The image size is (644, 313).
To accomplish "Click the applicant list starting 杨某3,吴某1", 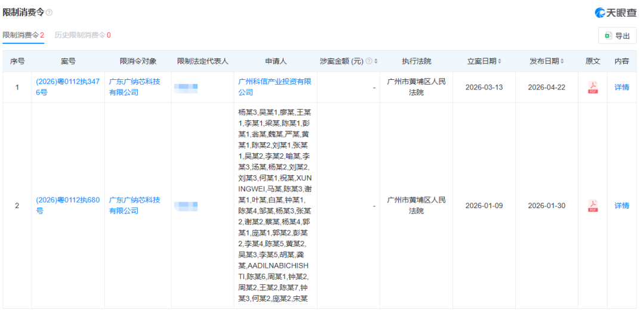I will click(x=275, y=205).
